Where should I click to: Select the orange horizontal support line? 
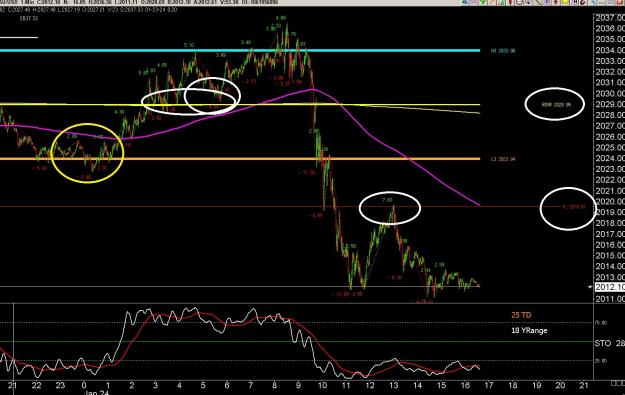(239, 159)
